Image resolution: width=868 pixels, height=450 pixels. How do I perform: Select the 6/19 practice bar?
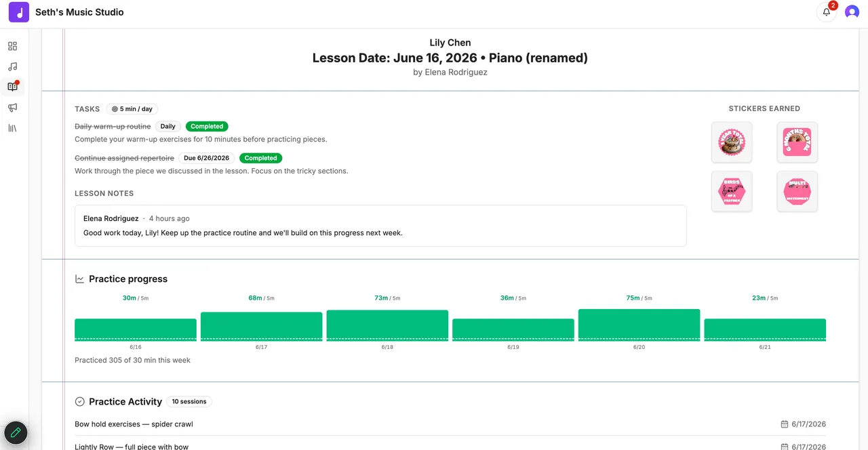[513, 330]
